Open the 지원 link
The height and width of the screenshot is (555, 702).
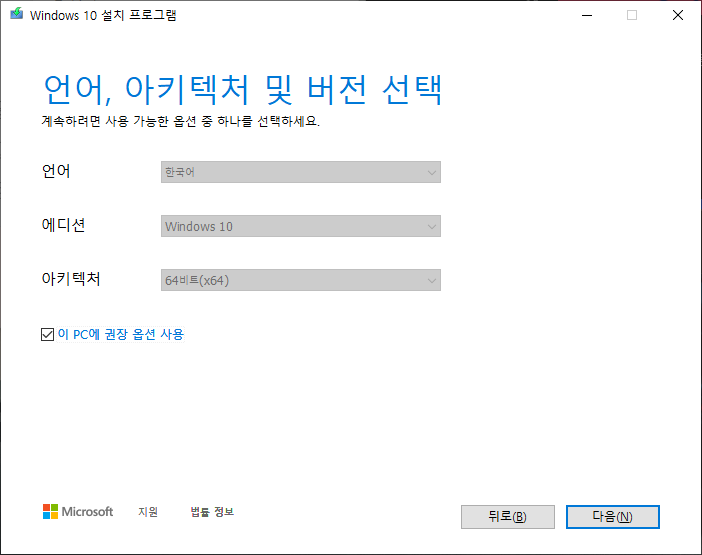click(148, 512)
